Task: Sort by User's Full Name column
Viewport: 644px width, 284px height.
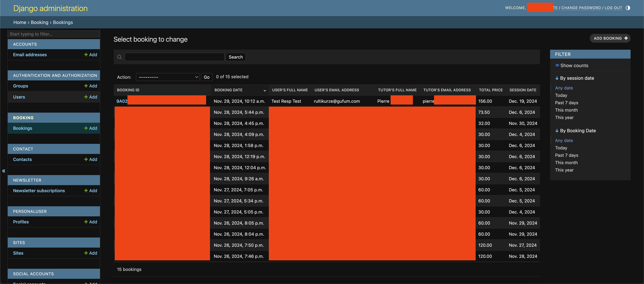Action: tap(290, 90)
